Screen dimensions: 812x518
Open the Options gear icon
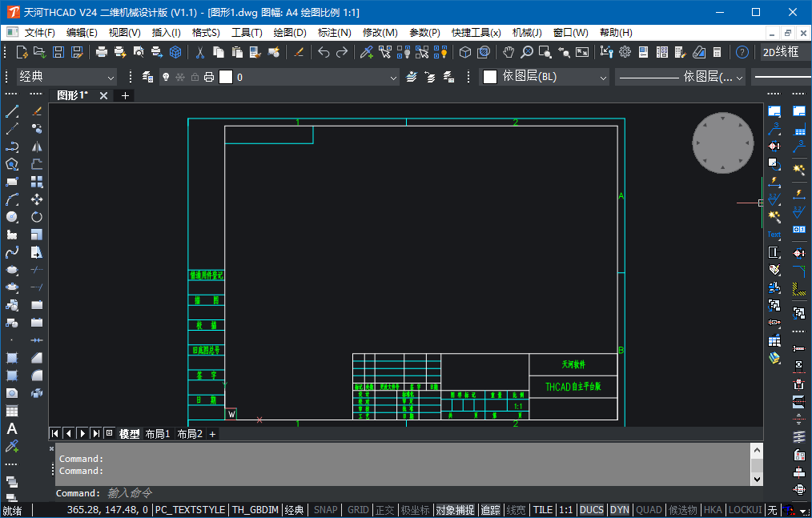pyautogui.click(x=625, y=52)
